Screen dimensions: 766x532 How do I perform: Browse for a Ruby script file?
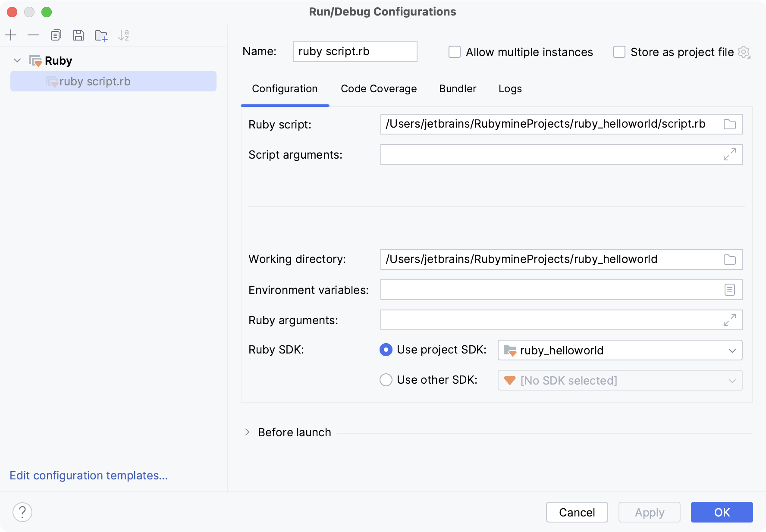pyautogui.click(x=730, y=124)
